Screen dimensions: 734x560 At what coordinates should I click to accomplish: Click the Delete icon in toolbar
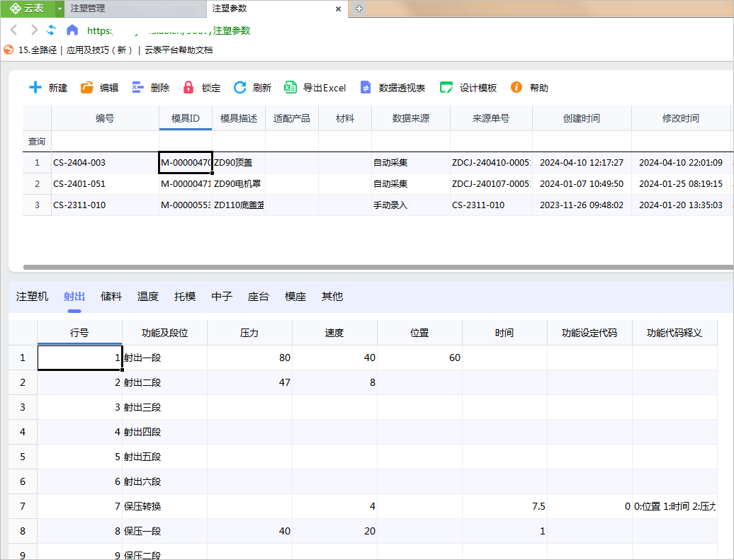pos(137,88)
